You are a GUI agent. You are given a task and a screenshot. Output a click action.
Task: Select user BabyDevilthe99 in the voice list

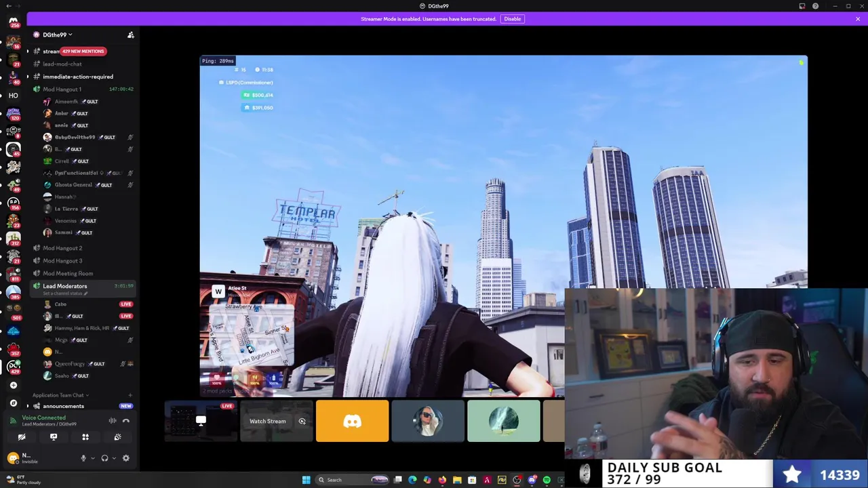(75, 137)
